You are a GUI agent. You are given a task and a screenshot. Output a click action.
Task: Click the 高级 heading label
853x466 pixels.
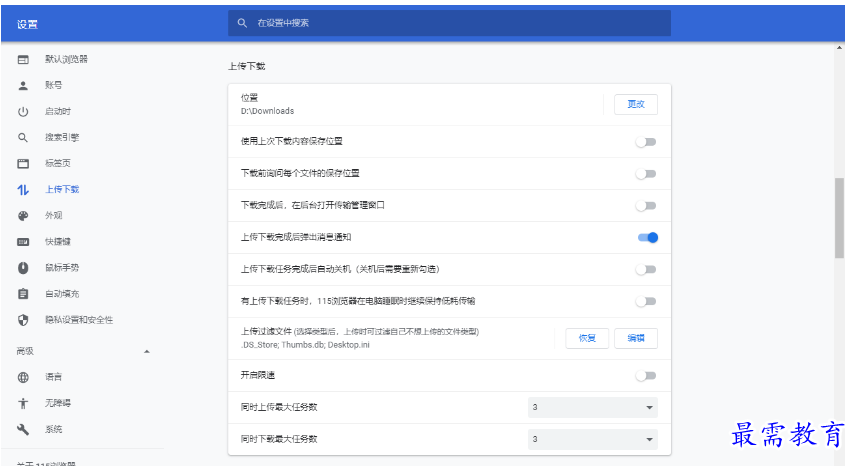click(25, 352)
